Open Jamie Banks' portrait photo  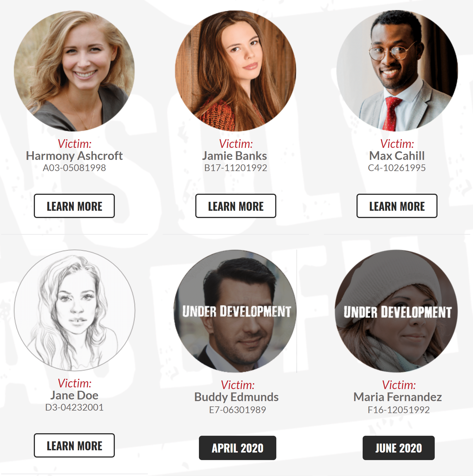click(x=236, y=71)
